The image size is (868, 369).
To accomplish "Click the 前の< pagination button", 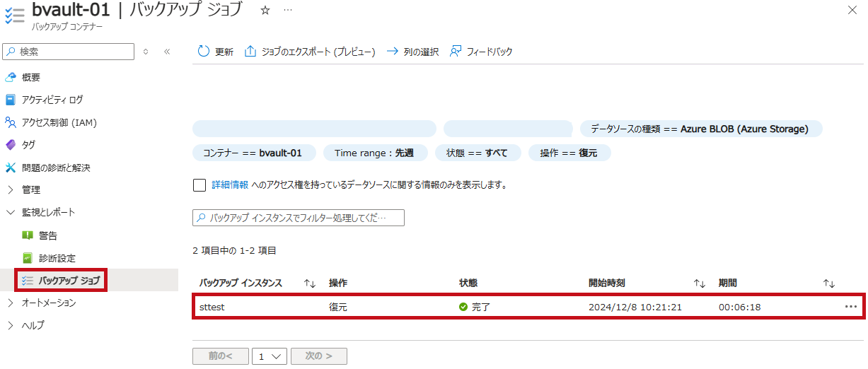I will point(221,356).
